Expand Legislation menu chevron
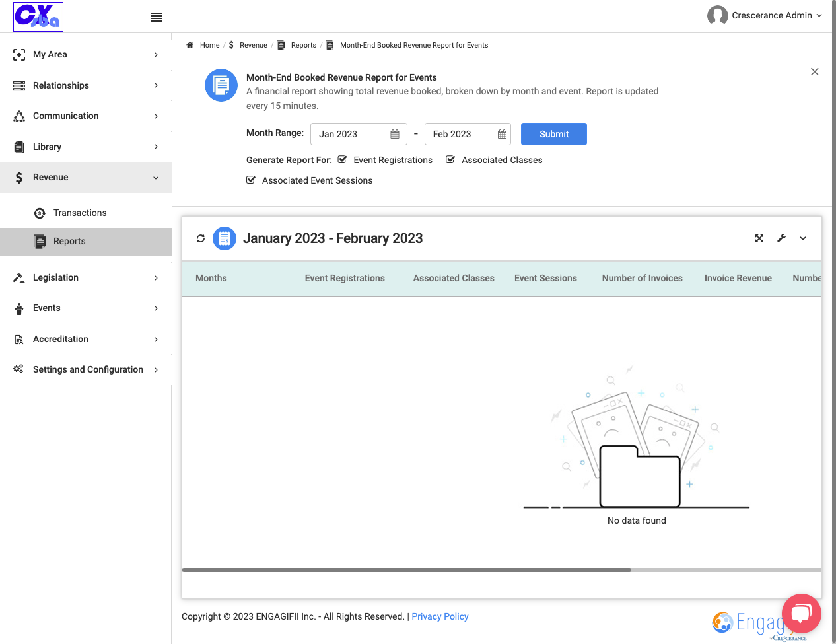 (x=156, y=278)
